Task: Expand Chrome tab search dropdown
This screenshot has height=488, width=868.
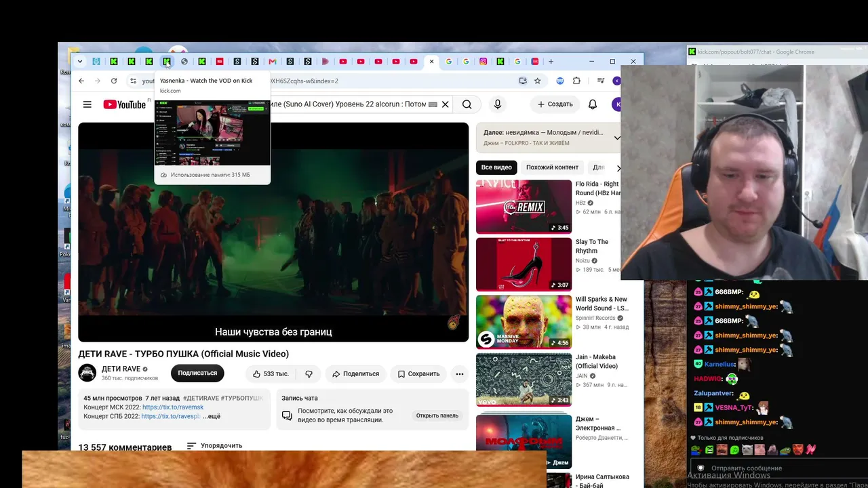Action: pos(80,62)
